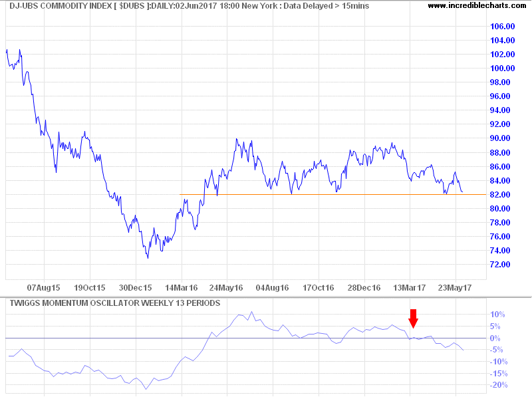Click the orange 82.00 support line
Screen dimensions: 532x399
pos(332,194)
